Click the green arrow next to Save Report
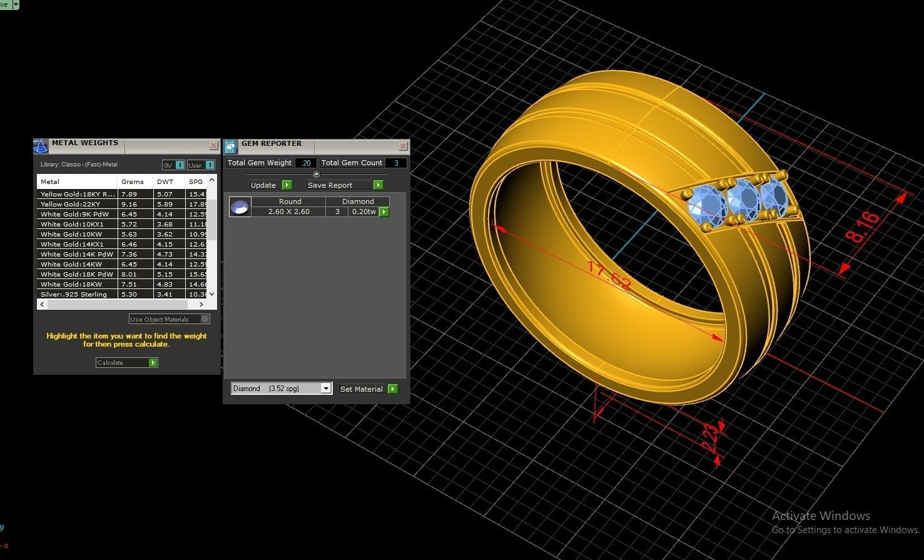 [378, 185]
